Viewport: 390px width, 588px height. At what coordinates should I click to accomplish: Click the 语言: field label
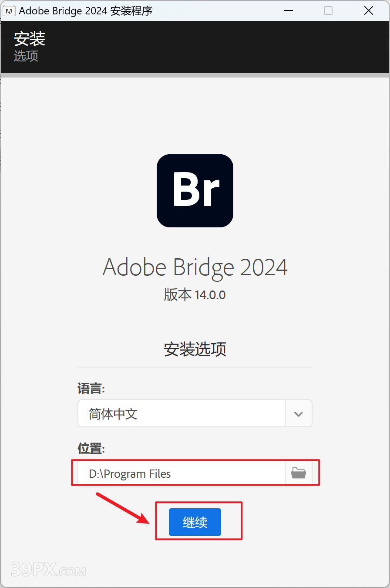coord(91,388)
